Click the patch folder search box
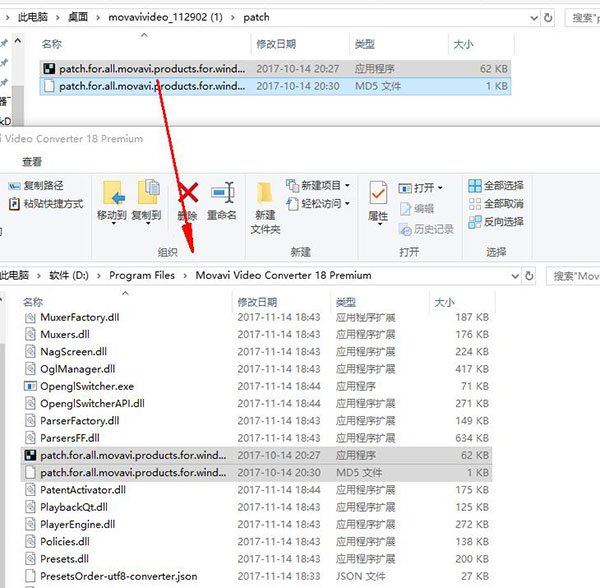The image size is (600, 588). (582, 18)
